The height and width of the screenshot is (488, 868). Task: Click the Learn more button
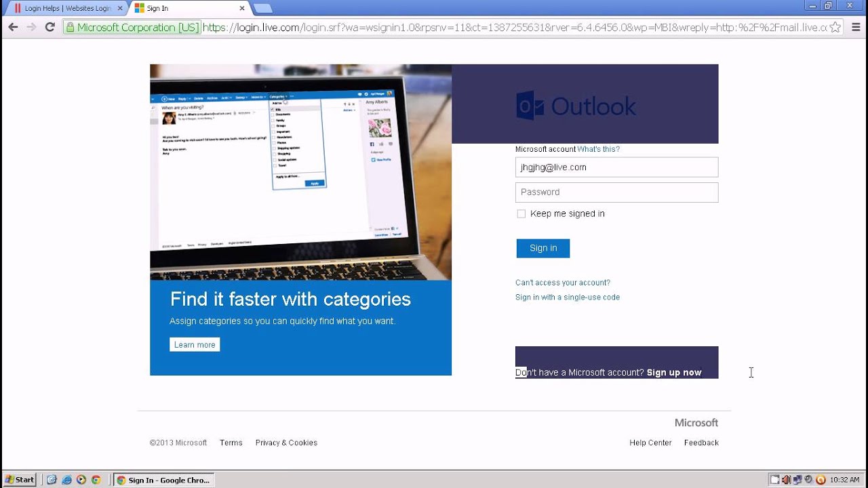coord(195,345)
